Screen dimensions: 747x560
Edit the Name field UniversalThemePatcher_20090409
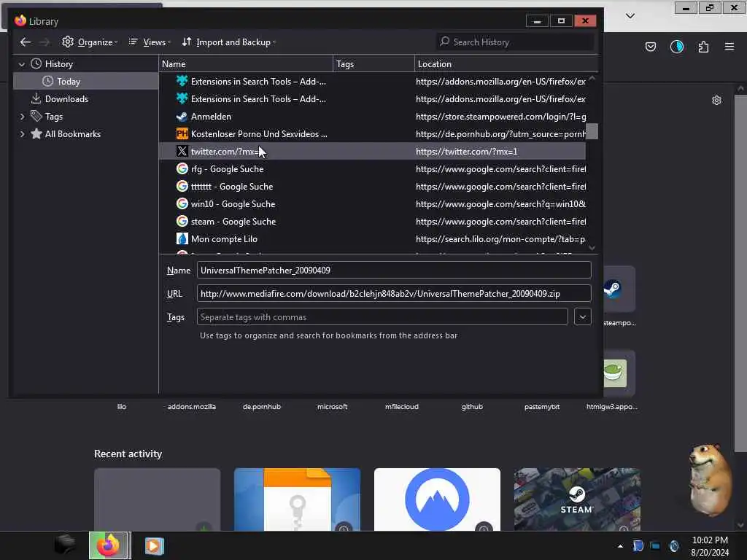[x=394, y=270]
